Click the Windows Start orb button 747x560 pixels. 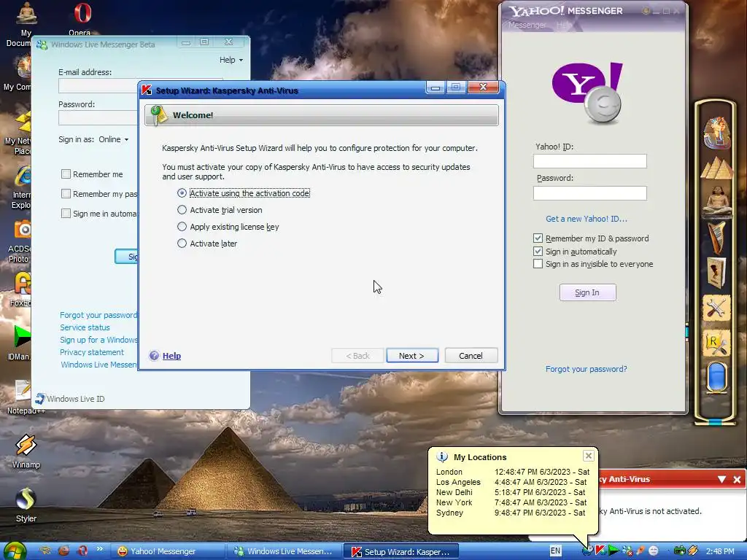pos(15,551)
